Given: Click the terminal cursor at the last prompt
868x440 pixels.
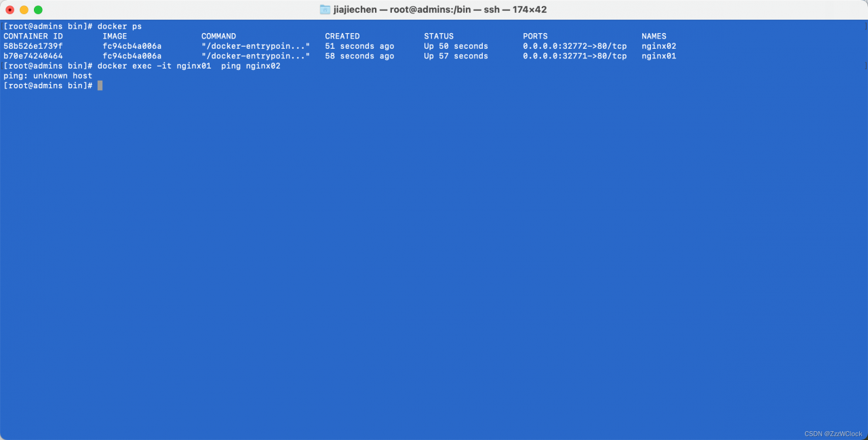Looking at the screenshot, I should click(100, 85).
